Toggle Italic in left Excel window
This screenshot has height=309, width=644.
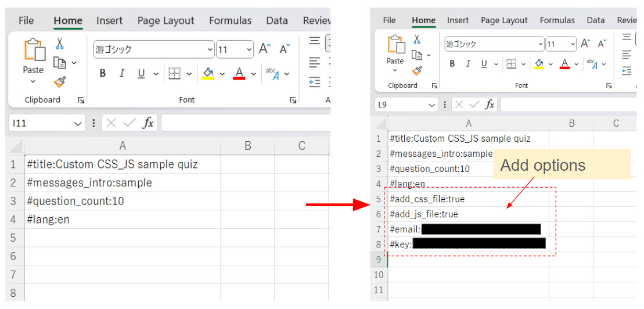[121, 74]
